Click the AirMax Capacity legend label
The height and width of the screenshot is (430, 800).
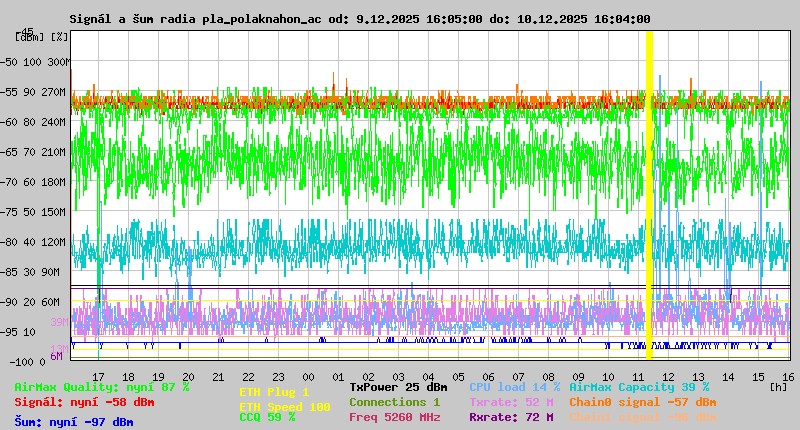[x=638, y=387]
